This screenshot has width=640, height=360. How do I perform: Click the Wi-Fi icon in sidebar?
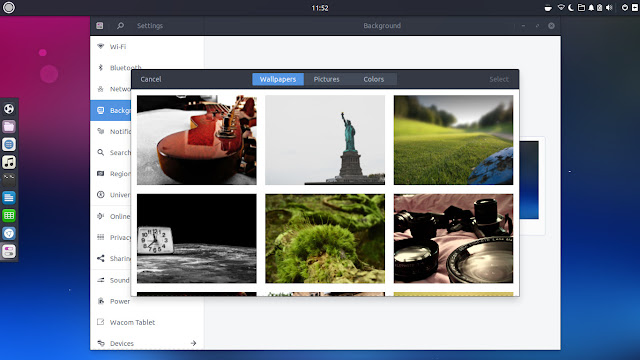point(100,46)
